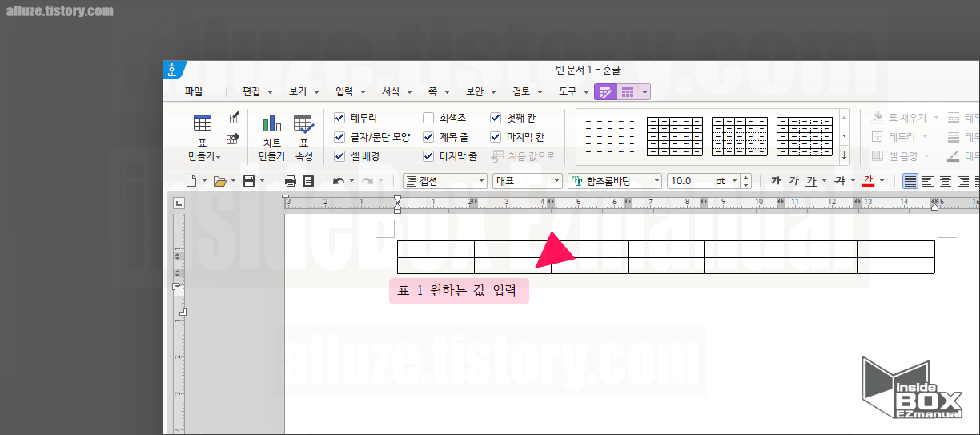Toggle underline 가 formatting

pos(811,181)
